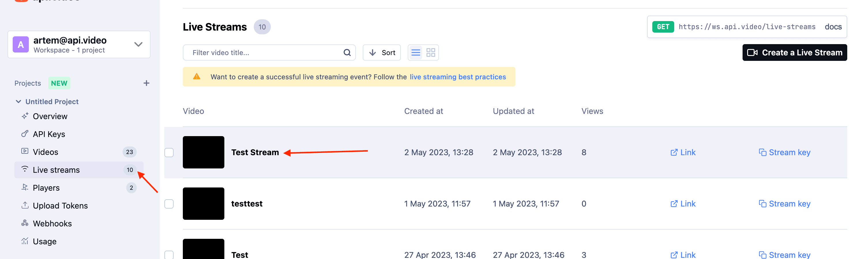The height and width of the screenshot is (259, 868).
Task: Click the live-streams API URL
Action: 747,27
